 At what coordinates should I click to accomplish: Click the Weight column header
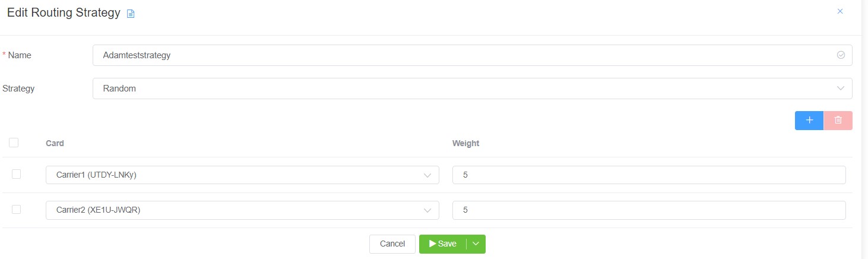[x=465, y=143]
